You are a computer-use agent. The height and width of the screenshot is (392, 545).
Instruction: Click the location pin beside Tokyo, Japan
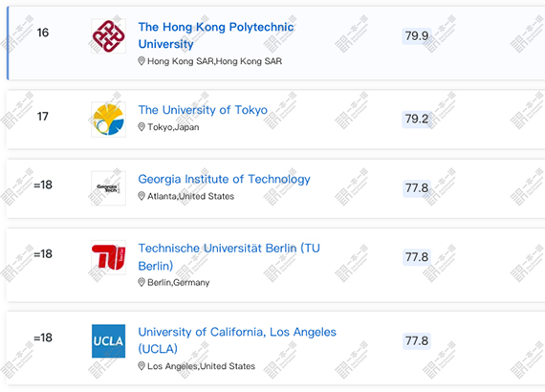pos(142,127)
